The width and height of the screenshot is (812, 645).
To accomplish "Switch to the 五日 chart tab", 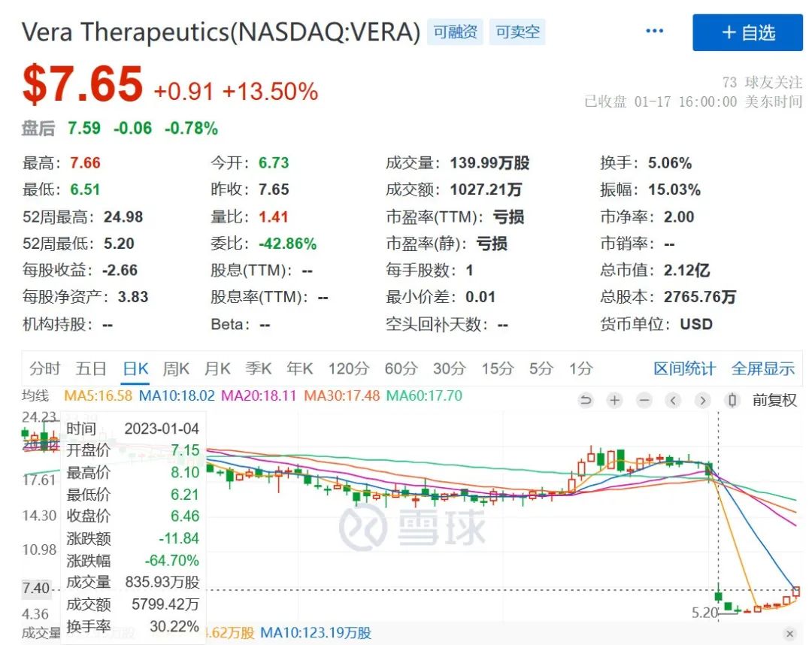I will (x=91, y=368).
